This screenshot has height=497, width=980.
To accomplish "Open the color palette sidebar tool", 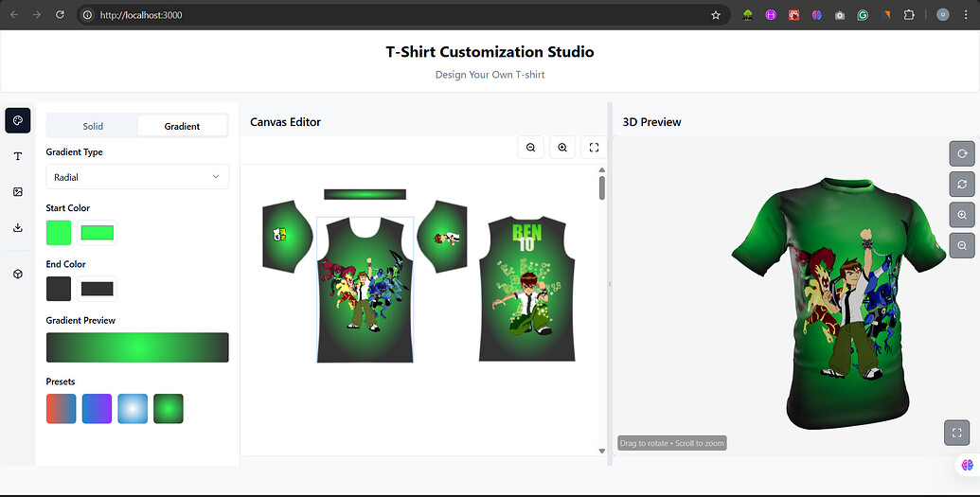I will tap(17, 120).
